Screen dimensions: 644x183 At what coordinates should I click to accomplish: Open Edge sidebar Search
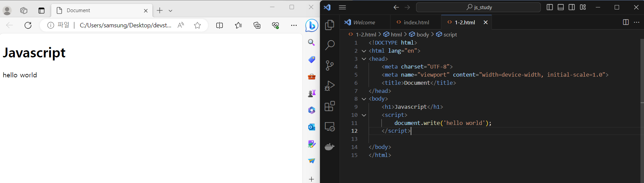(312, 43)
